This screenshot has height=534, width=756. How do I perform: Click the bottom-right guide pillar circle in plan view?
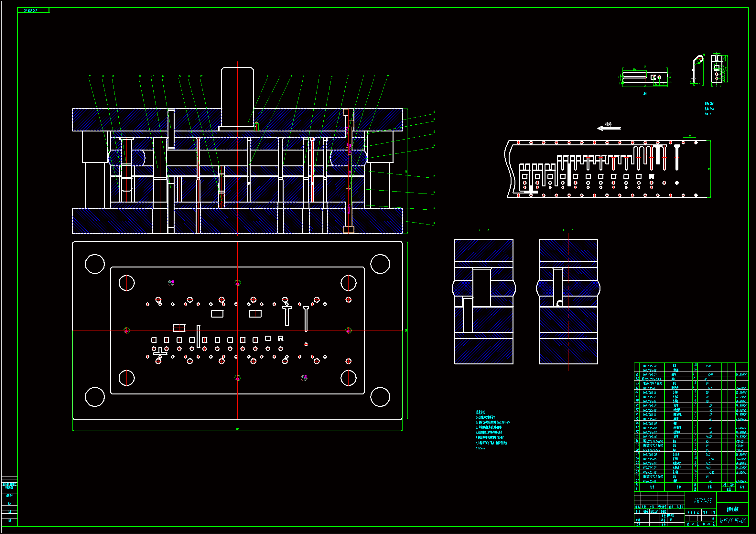point(380,397)
